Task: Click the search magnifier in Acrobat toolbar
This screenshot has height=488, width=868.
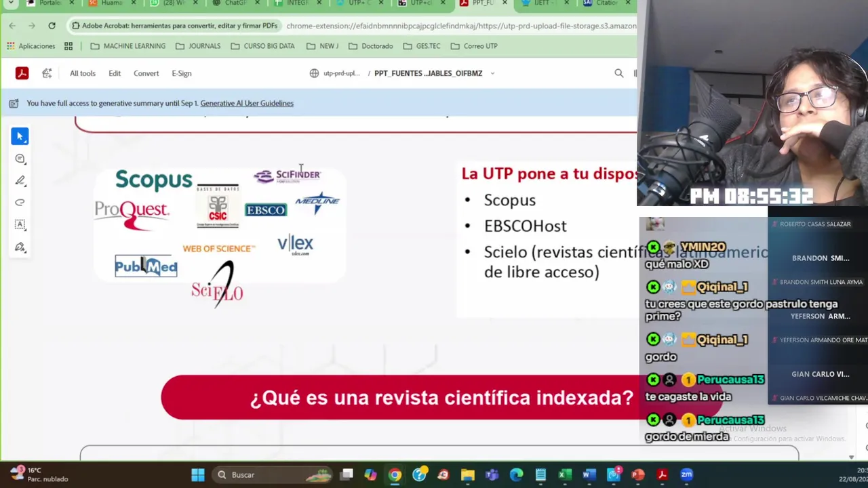Action: (x=618, y=73)
